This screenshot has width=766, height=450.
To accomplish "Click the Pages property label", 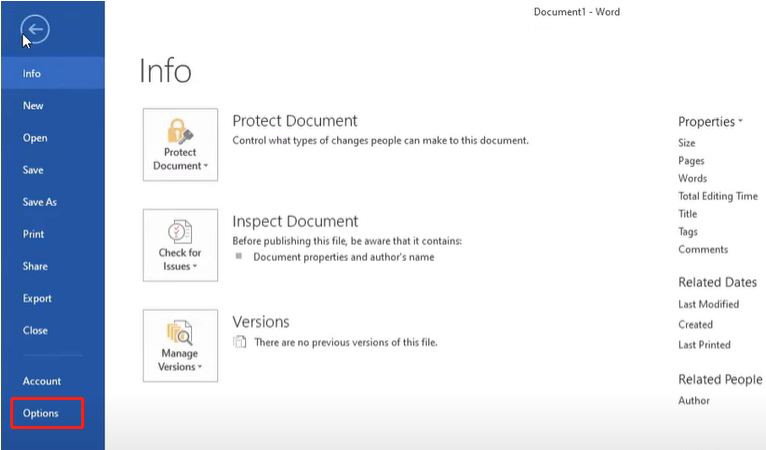I will point(691,161).
